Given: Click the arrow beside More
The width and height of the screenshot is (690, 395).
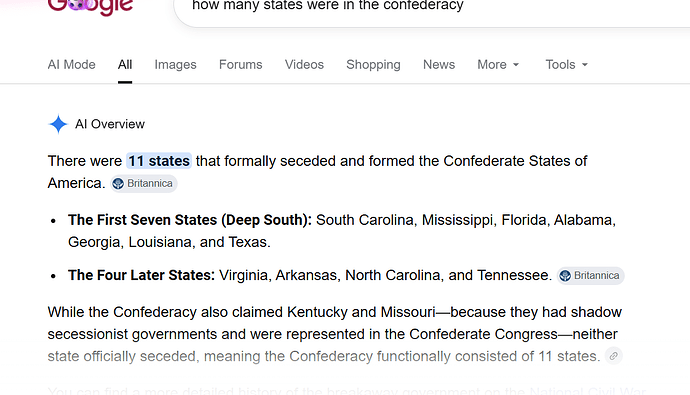Looking at the screenshot, I should click(516, 65).
